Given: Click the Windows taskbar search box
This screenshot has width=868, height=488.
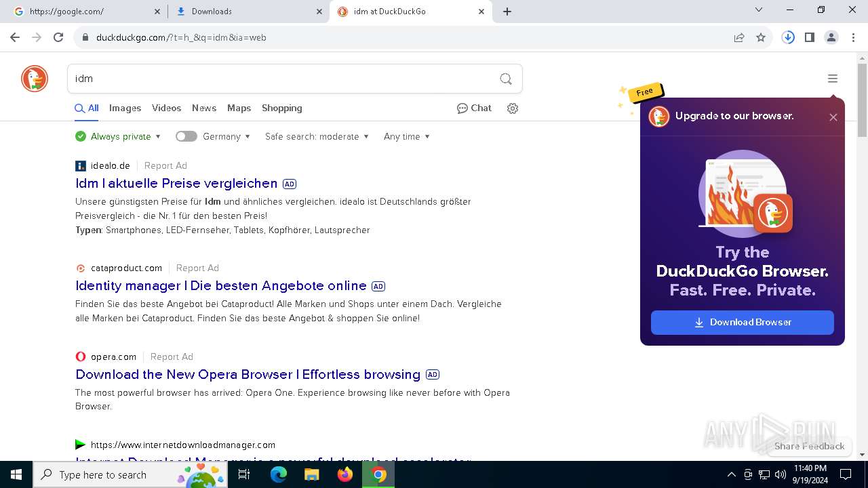Looking at the screenshot, I should [131, 474].
